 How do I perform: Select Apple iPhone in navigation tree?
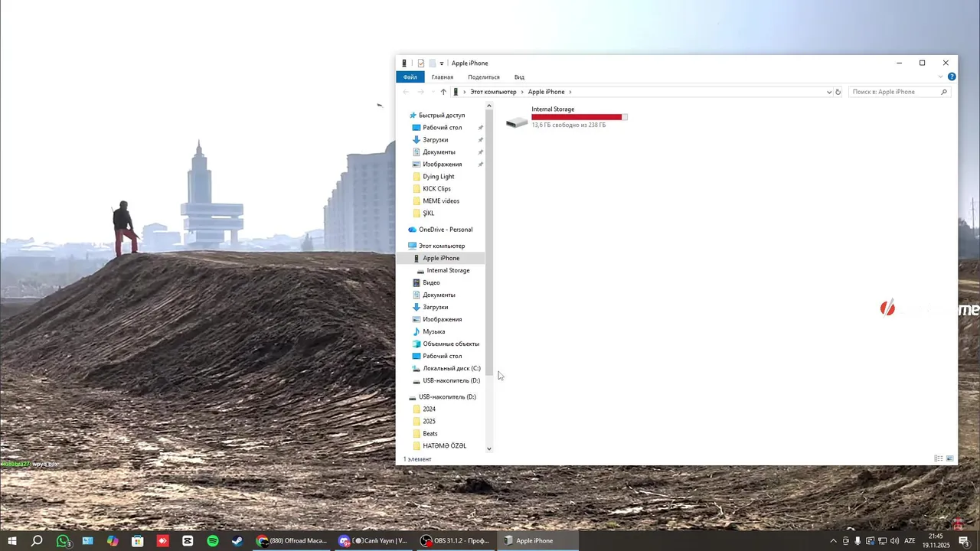441,258
